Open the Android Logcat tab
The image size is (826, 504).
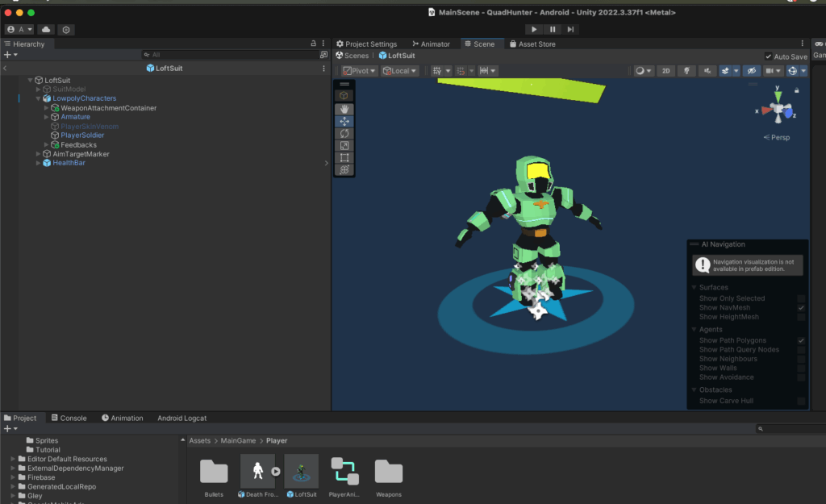click(x=181, y=418)
